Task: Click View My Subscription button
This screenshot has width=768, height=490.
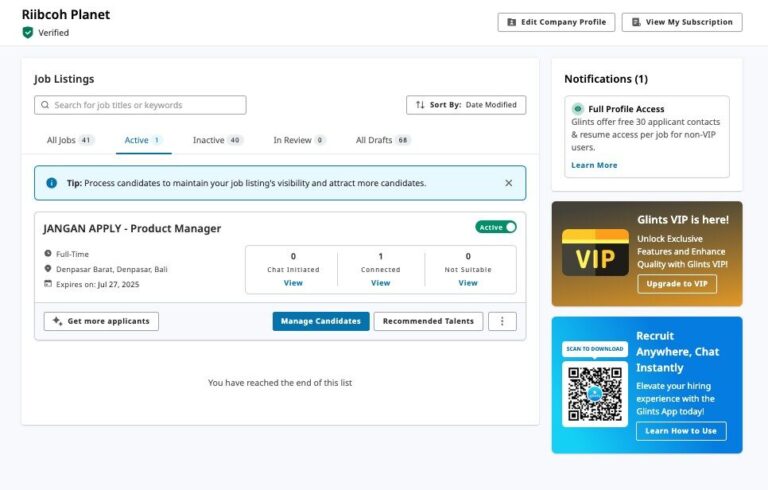Action: pos(682,22)
